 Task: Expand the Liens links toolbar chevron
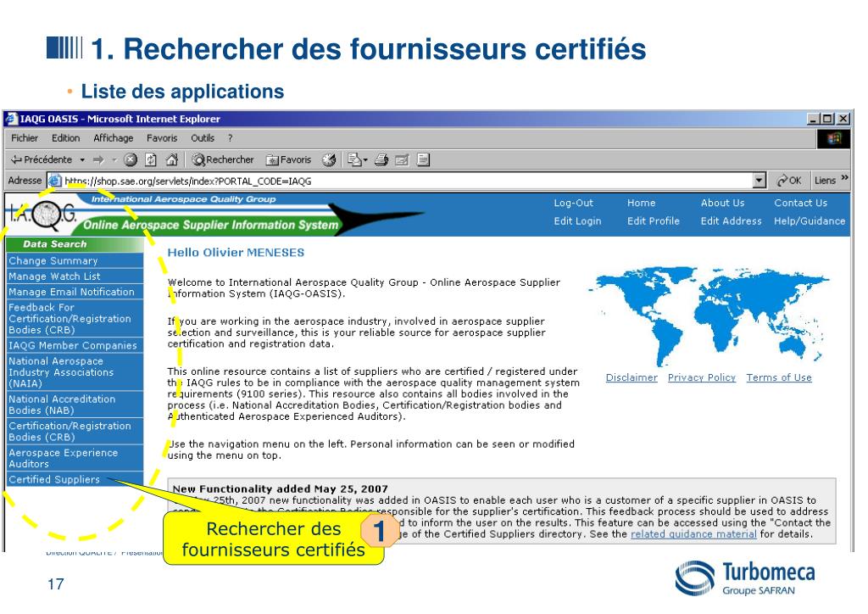[x=844, y=178]
